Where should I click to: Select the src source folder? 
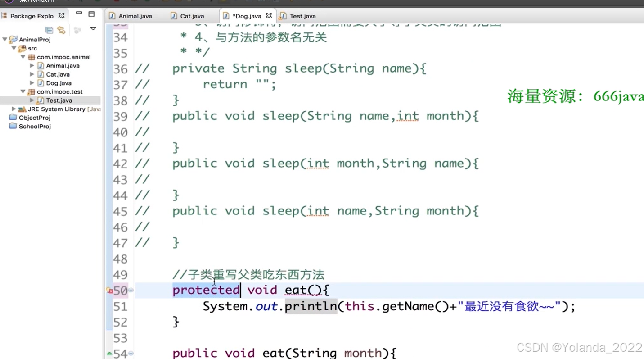(32, 48)
